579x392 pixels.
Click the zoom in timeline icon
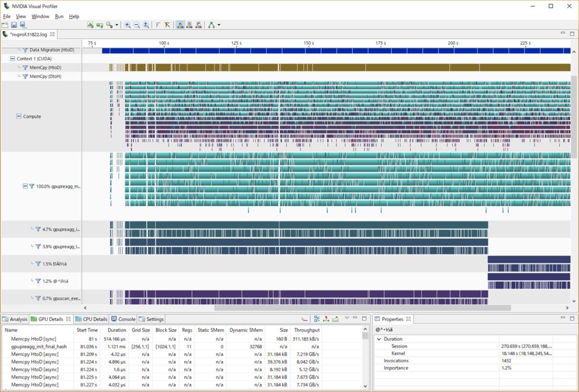click(127, 25)
